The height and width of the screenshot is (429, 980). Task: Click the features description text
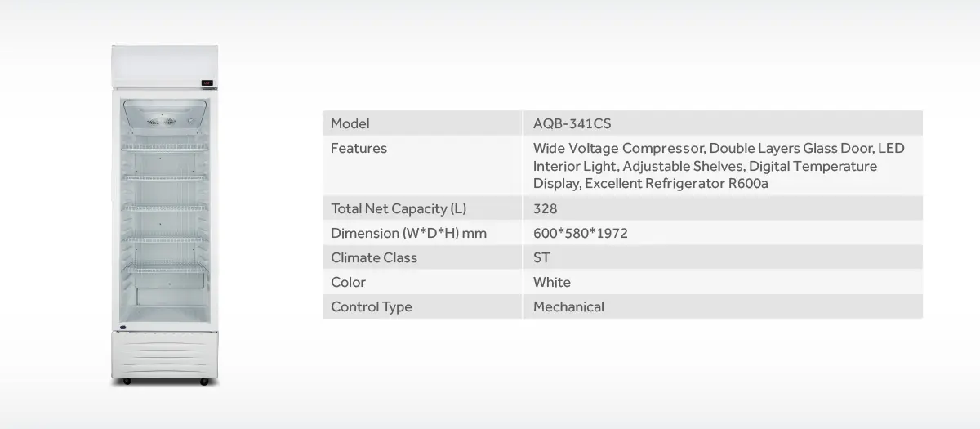tap(718, 166)
